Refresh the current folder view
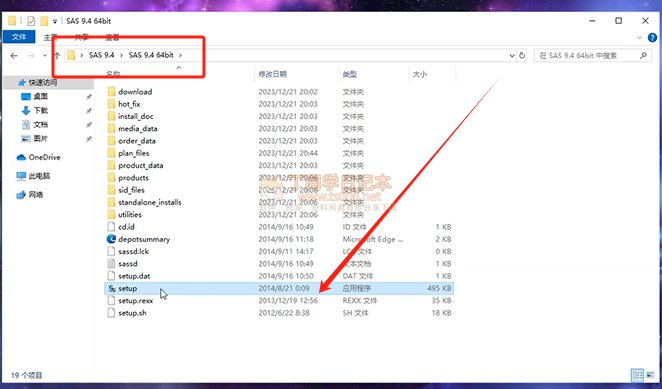This screenshot has width=662, height=389. [x=522, y=56]
